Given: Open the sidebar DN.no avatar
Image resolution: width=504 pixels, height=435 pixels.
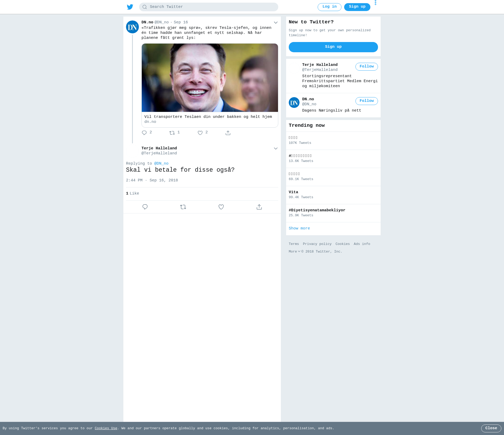Looking at the screenshot, I should coord(294,102).
